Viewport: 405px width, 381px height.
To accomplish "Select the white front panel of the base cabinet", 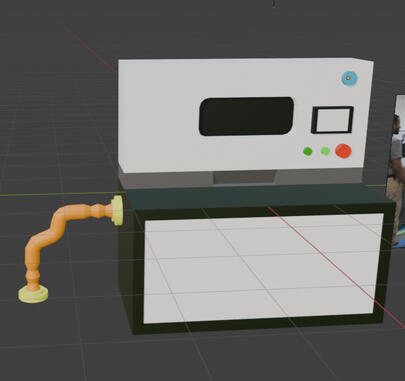I will pos(263,268).
